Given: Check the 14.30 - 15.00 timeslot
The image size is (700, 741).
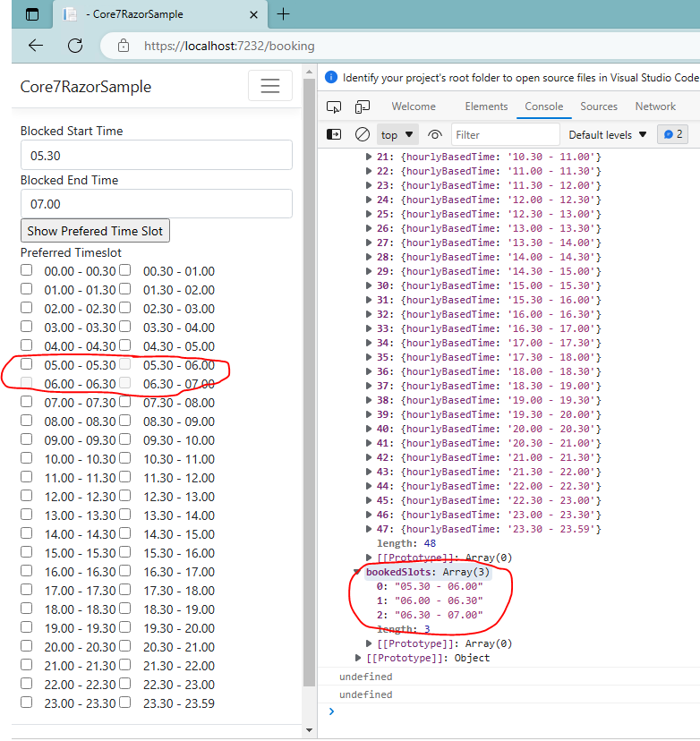Looking at the screenshot, I should coord(124,533).
